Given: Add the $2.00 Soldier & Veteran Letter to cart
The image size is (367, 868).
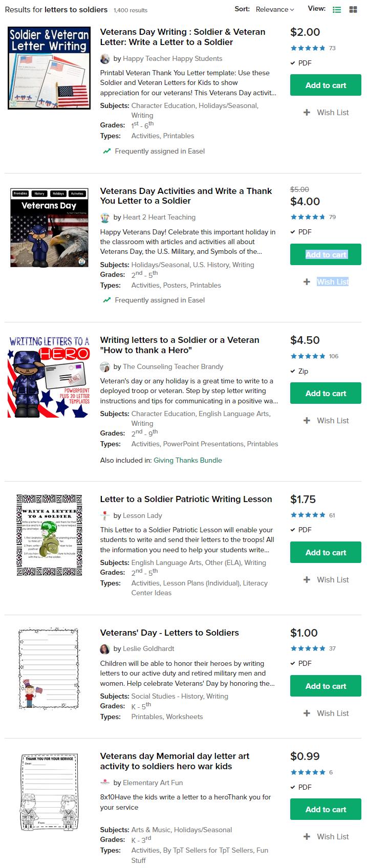Looking at the screenshot, I should pyautogui.click(x=326, y=85).
